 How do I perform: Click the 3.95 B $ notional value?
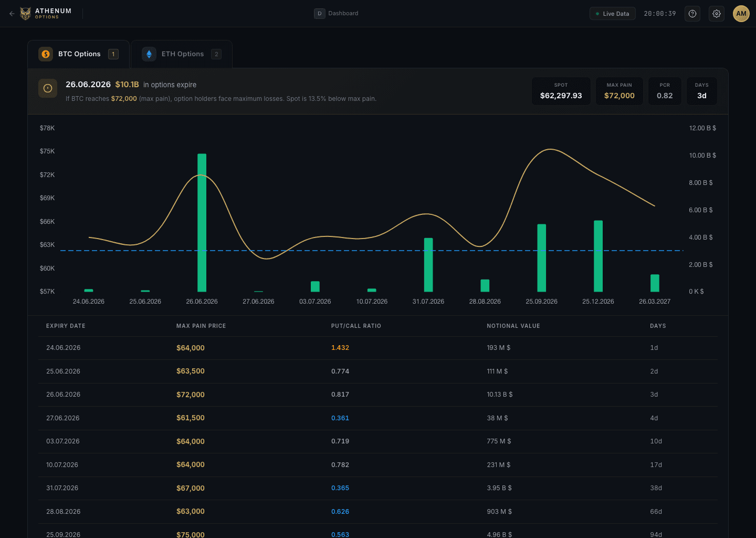point(499,488)
